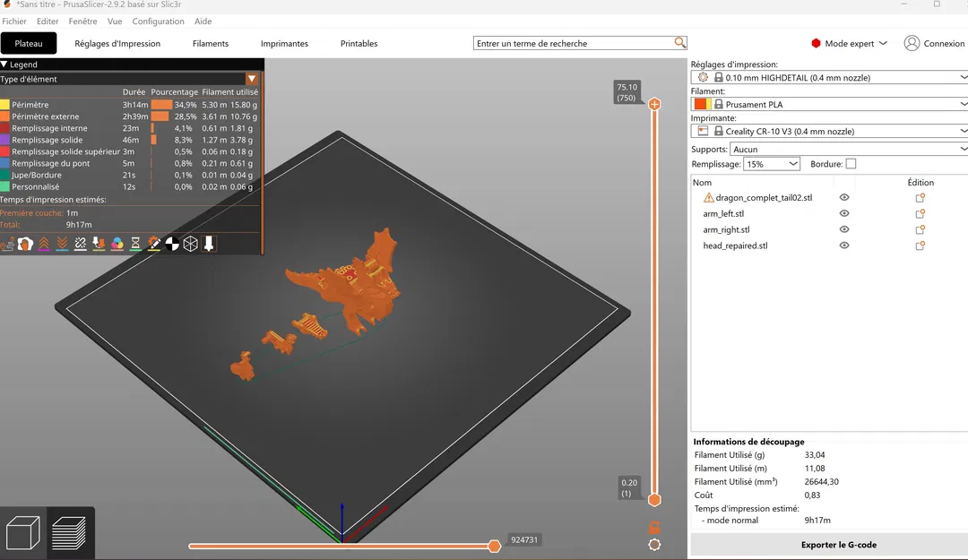Click plus icon on vertical slider top
This screenshot has width=968, height=560.
click(x=654, y=104)
